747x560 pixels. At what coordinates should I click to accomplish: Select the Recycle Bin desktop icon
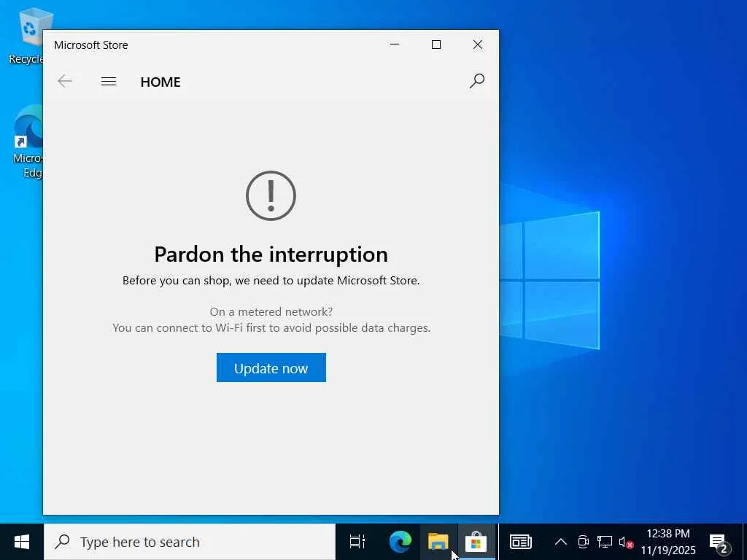point(27,37)
